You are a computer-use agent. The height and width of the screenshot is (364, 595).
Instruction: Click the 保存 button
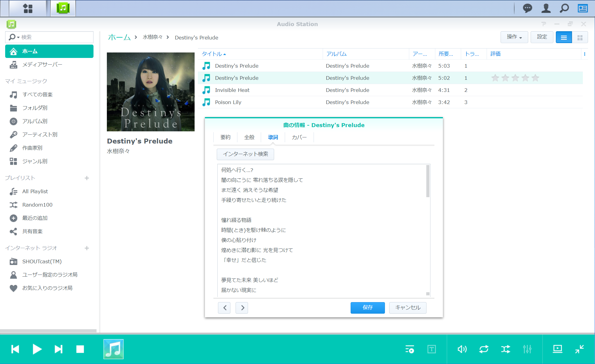click(367, 308)
